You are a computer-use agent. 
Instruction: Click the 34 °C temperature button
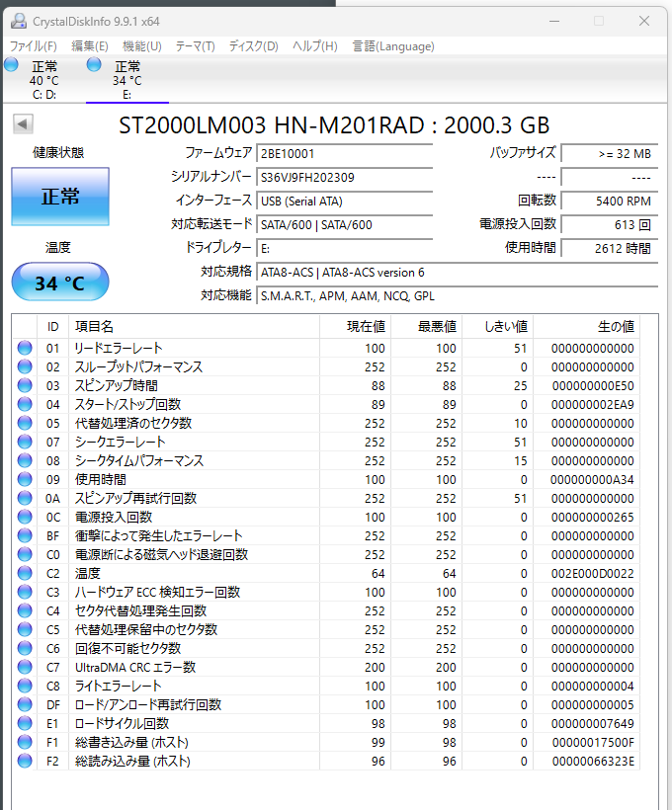click(60, 283)
